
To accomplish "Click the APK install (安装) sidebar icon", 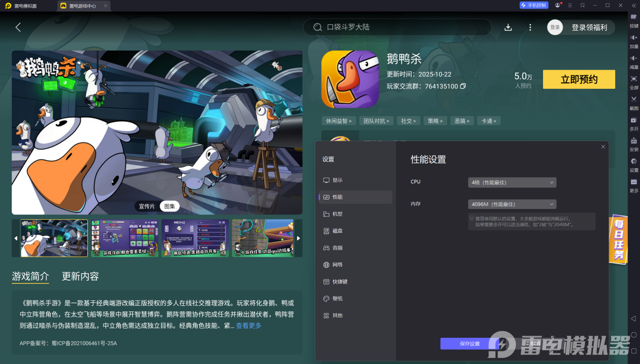I will click(x=633, y=142).
